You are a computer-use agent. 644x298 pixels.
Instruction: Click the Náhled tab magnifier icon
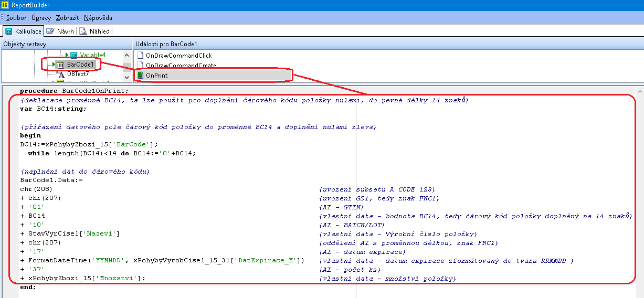[x=83, y=31]
